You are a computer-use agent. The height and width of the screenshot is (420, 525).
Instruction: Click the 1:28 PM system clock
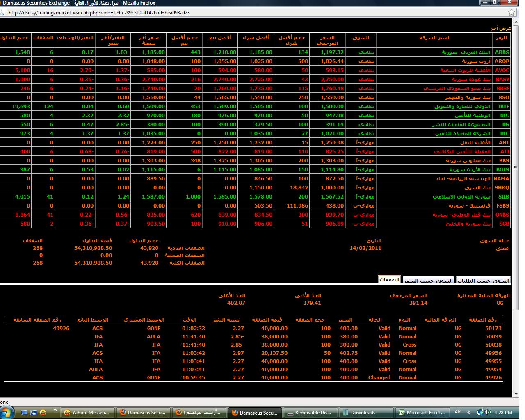[x=503, y=413]
